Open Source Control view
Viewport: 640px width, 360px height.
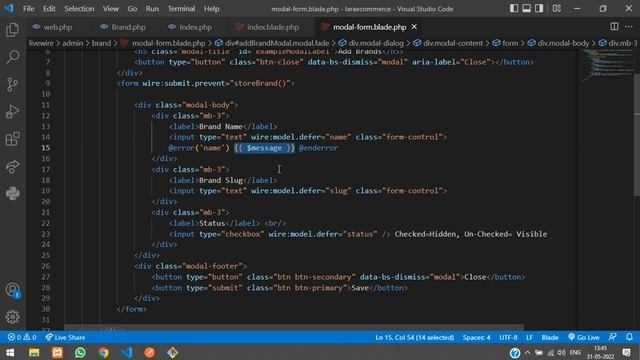13,84
